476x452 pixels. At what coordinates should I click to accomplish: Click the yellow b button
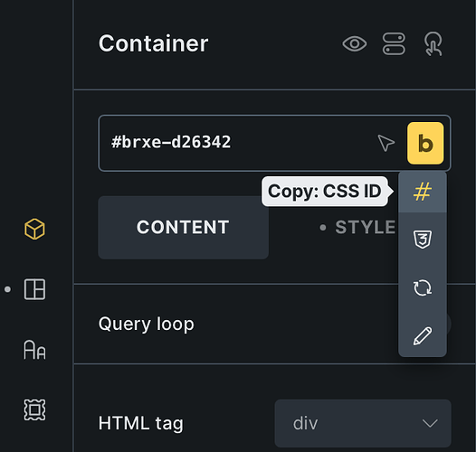coord(425,143)
